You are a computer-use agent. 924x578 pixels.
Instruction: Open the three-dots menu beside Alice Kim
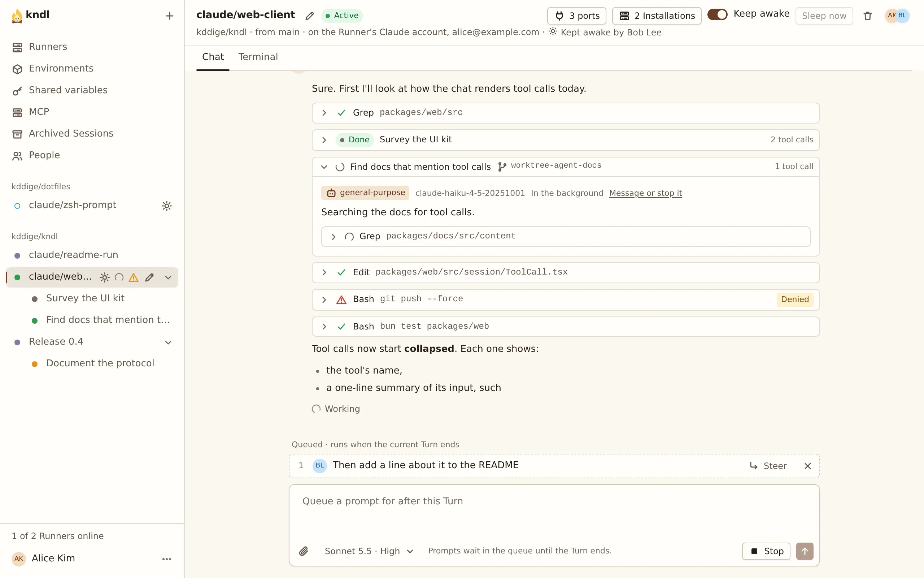click(x=166, y=559)
